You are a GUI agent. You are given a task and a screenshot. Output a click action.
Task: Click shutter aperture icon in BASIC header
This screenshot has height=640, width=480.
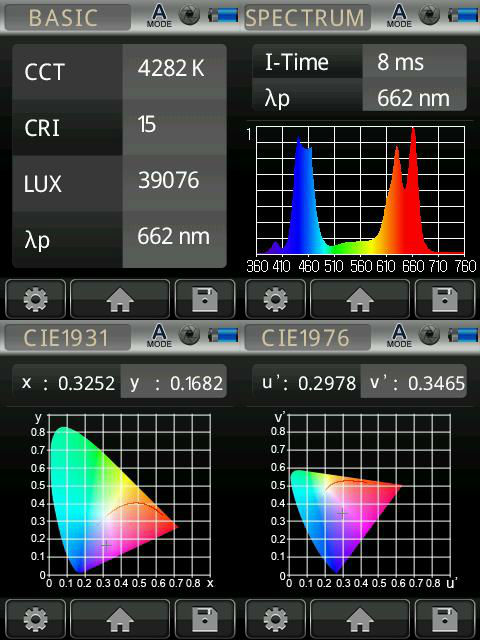pos(190,15)
